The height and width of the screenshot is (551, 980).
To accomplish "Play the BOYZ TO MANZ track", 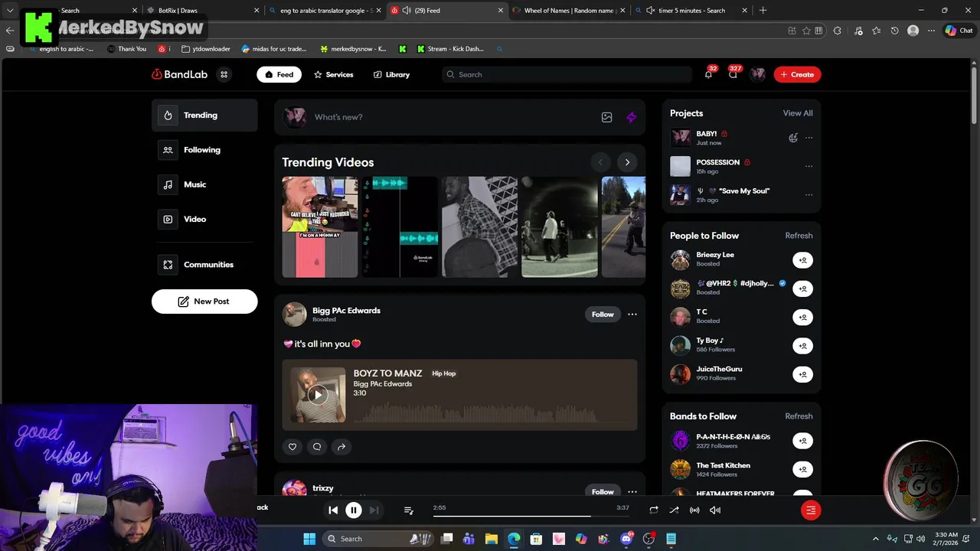I will point(317,395).
